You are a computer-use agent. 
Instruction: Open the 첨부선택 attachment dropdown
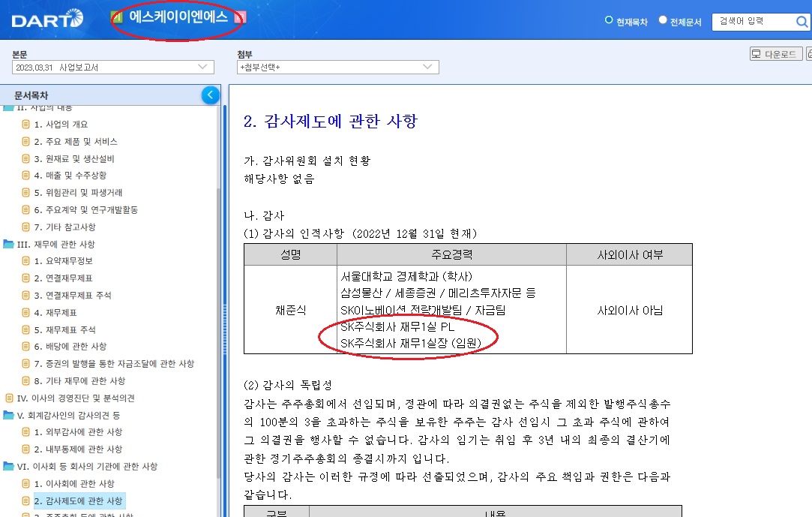337,68
